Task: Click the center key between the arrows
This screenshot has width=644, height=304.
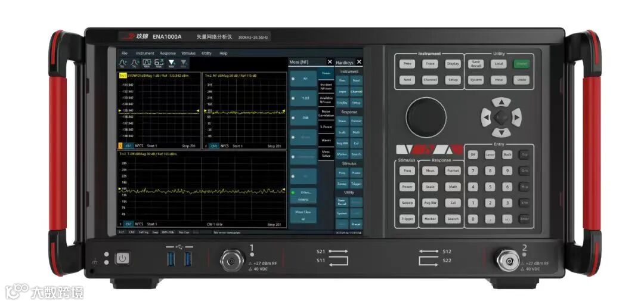Action: 501,117
